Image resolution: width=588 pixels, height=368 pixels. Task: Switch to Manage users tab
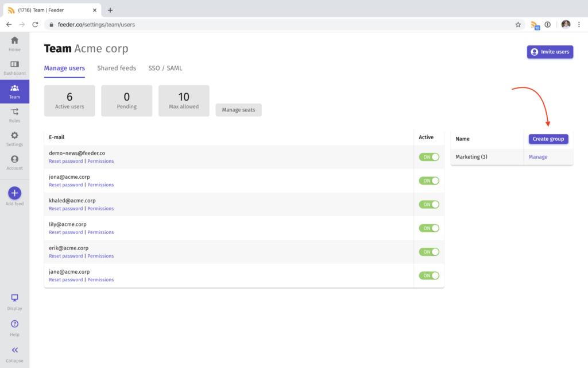click(64, 68)
